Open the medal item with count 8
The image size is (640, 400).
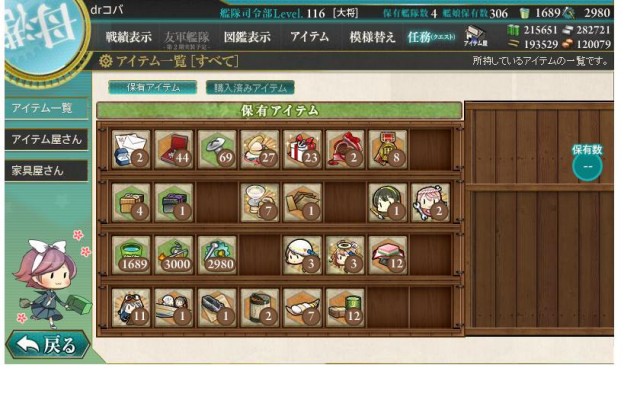[387, 149]
